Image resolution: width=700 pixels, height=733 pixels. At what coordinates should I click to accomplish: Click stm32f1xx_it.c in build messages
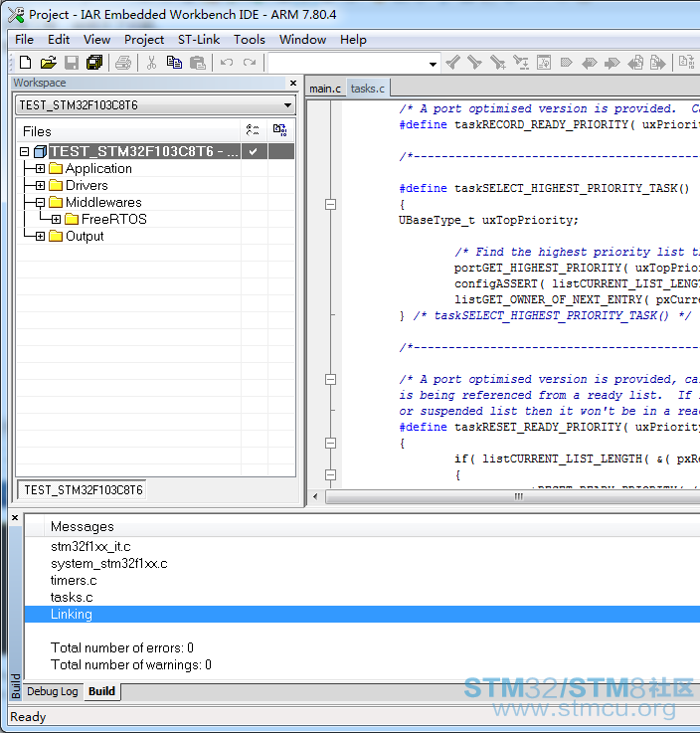[90, 546]
